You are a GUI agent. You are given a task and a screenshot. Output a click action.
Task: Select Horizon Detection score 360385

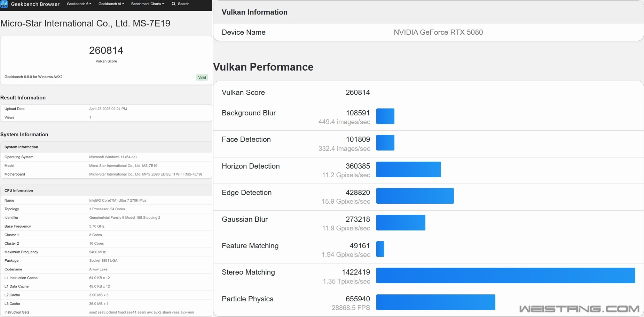[358, 166]
